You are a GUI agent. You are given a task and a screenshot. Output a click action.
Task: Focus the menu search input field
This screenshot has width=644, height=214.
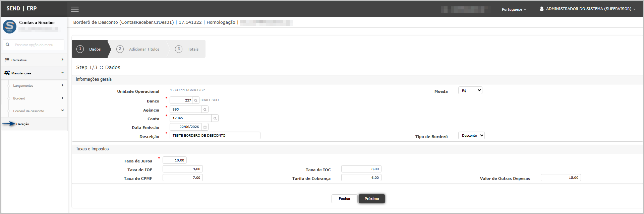[x=34, y=45]
